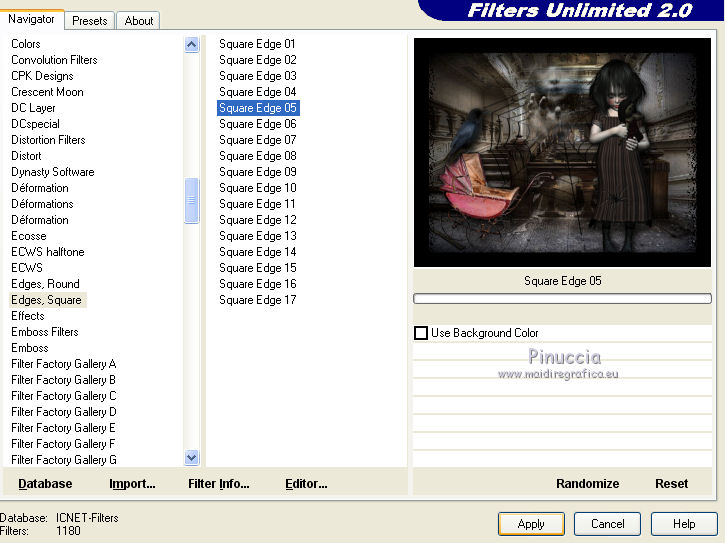Choose the CPK Designs category
The width and height of the screenshot is (725, 543).
pos(42,76)
